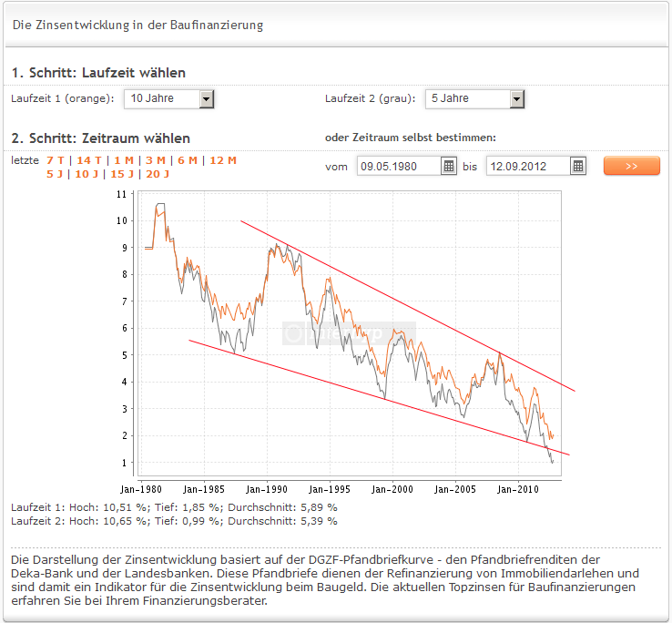The width and height of the screenshot is (672, 623).
Task: Select the 5 J time range
Action: point(56,174)
